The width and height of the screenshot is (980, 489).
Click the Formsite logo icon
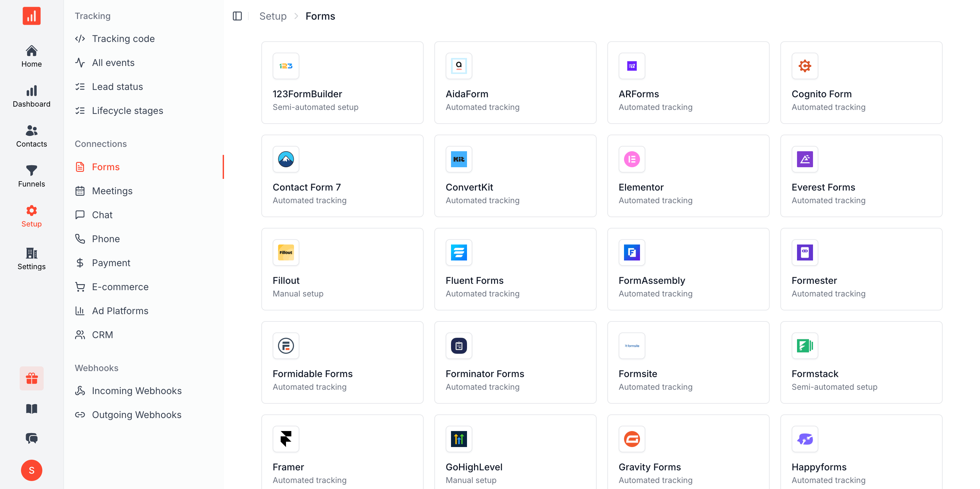point(632,346)
